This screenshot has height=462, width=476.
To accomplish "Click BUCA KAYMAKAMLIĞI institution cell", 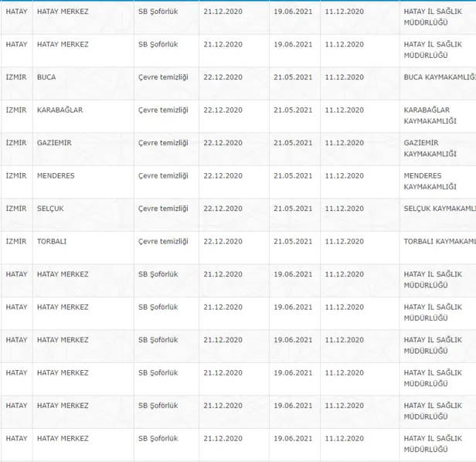I will click(439, 77).
